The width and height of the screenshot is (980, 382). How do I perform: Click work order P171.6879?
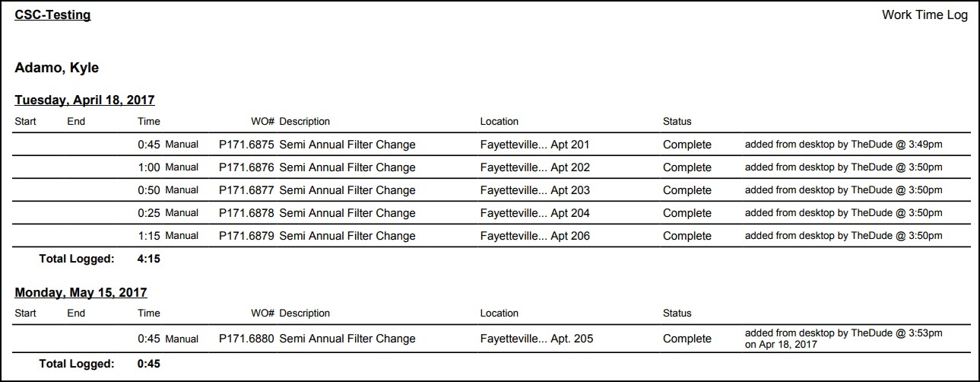point(246,236)
